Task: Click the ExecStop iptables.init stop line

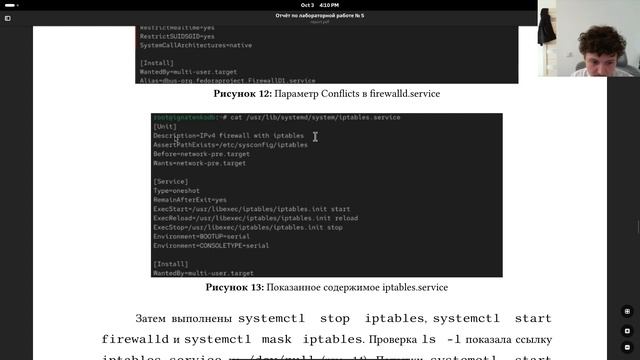Action: 248,227
